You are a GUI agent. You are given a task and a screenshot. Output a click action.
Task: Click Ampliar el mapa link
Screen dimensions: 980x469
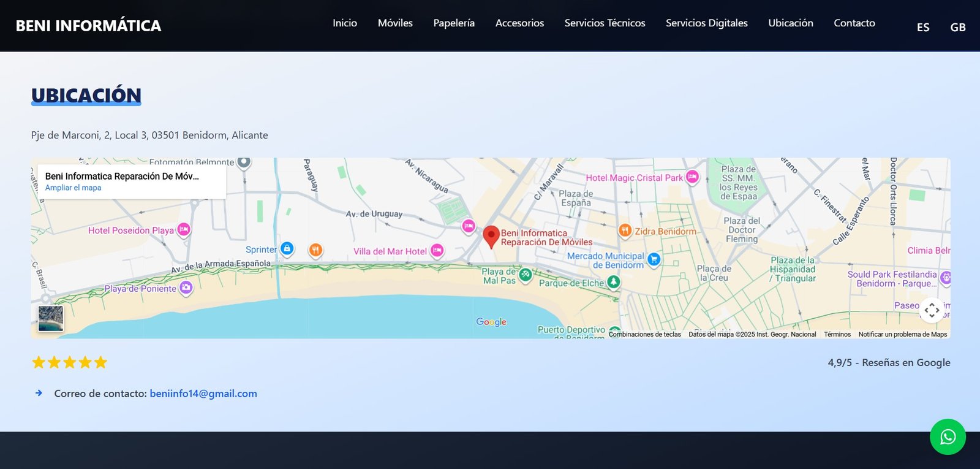pyautogui.click(x=73, y=188)
